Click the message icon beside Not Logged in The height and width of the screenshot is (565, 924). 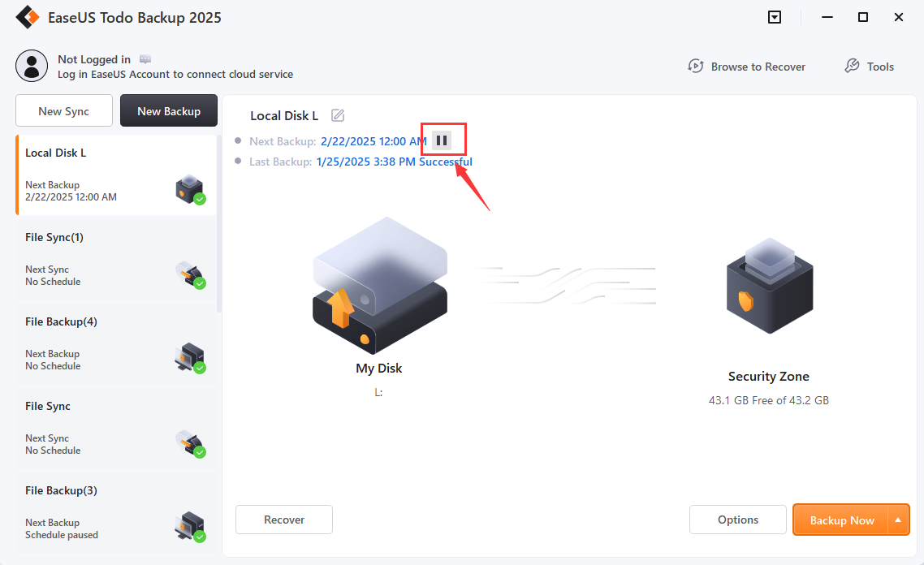pyautogui.click(x=145, y=59)
